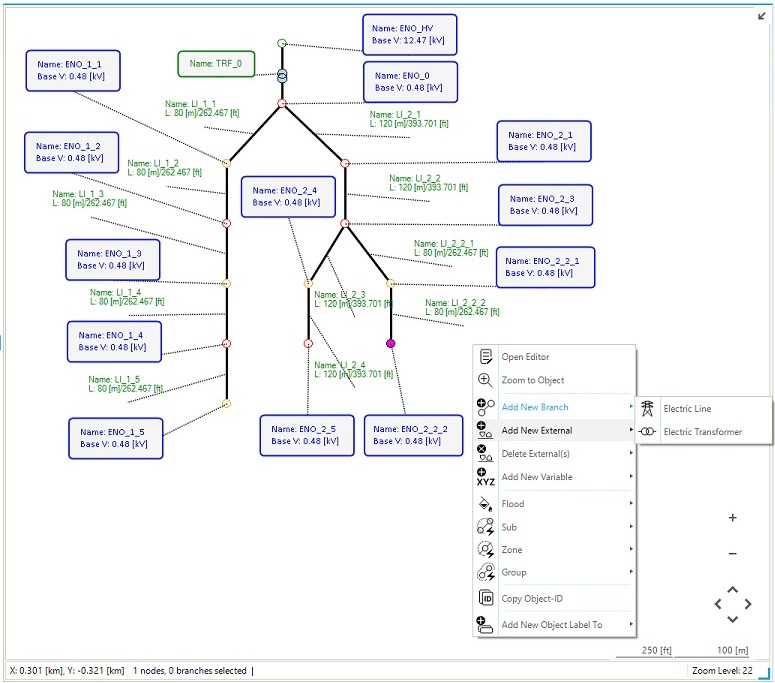The height and width of the screenshot is (683, 775).
Task: Expand the Delete External(s) submenu arrow
Action: (x=631, y=453)
